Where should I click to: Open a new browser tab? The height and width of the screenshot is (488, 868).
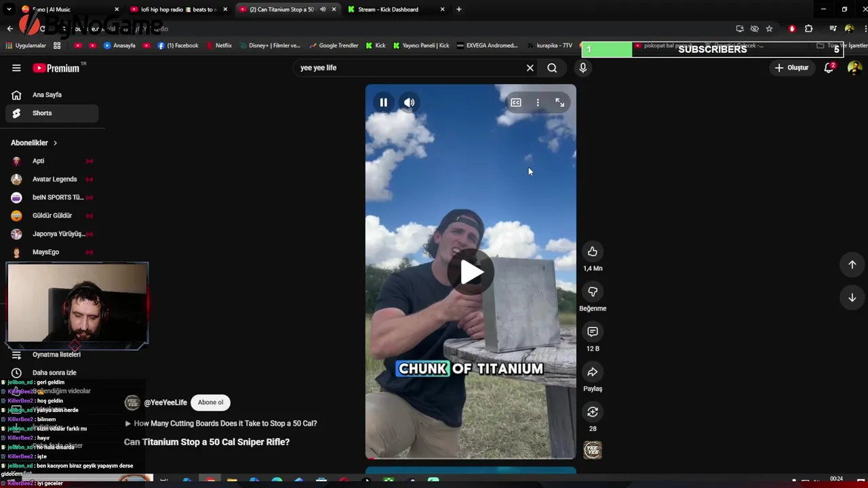click(x=459, y=9)
